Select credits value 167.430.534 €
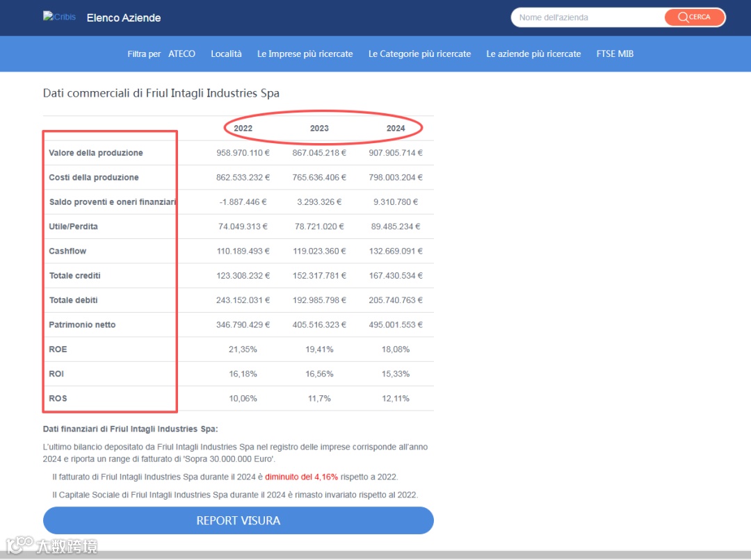The height and width of the screenshot is (560, 751). (x=396, y=276)
